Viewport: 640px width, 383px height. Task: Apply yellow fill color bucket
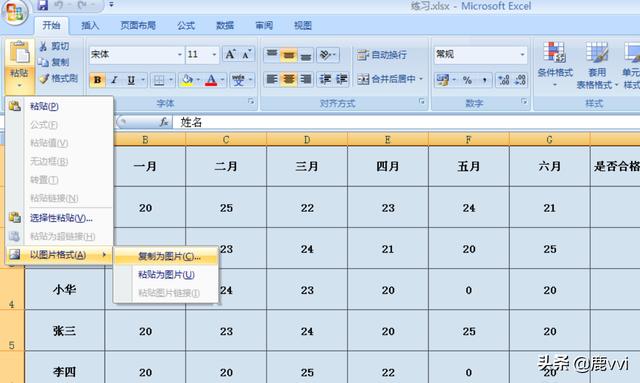click(187, 80)
